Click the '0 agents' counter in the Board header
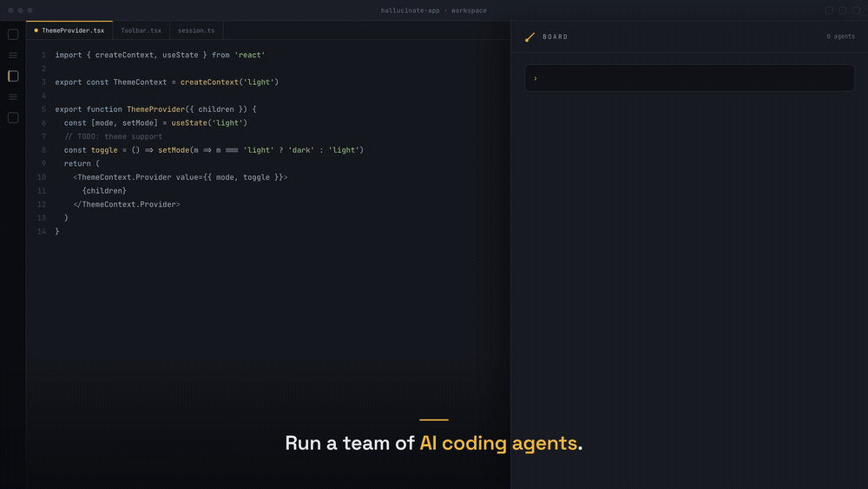This screenshot has height=489, width=868. click(x=840, y=36)
